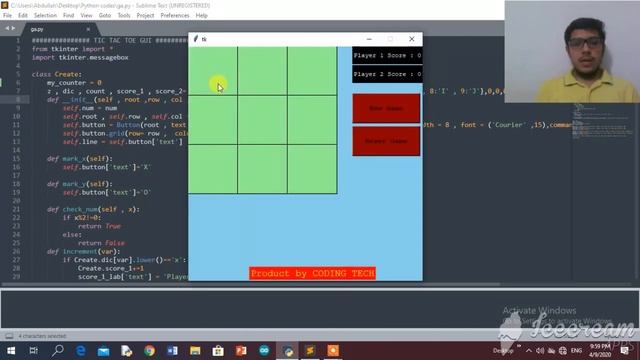Click line number 26 in the gutter
640x360 pixels.
[x=16, y=251]
